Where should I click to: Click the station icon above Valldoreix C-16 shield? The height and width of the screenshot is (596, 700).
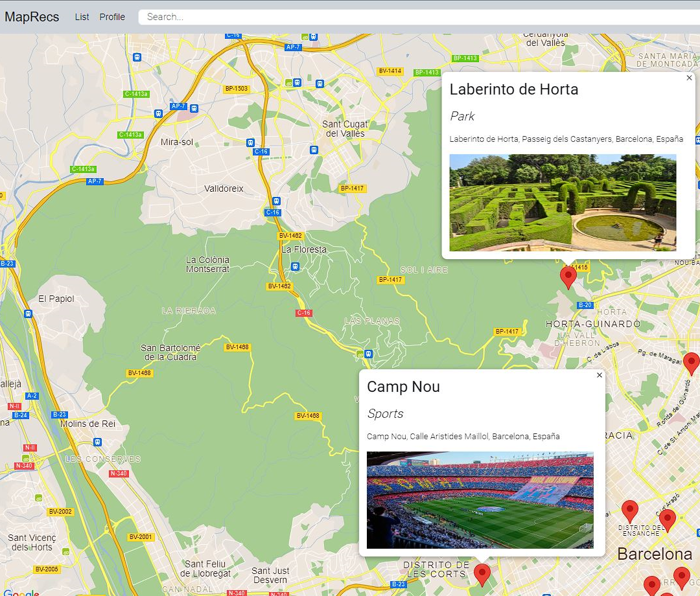(x=276, y=201)
